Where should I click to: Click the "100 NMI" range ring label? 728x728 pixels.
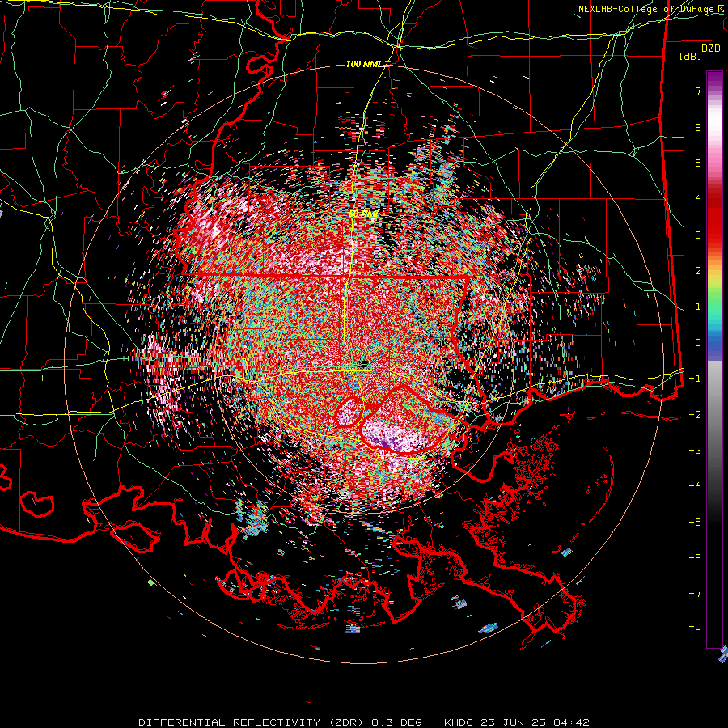pos(363,64)
